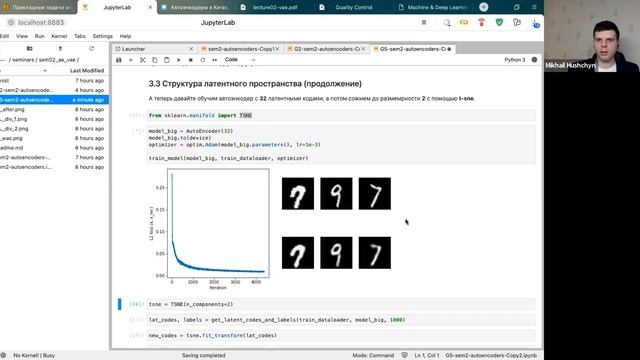This screenshot has width=640, height=360.
Task: Select the last sem2-autoencoders.i file in the list
Action: (54, 167)
